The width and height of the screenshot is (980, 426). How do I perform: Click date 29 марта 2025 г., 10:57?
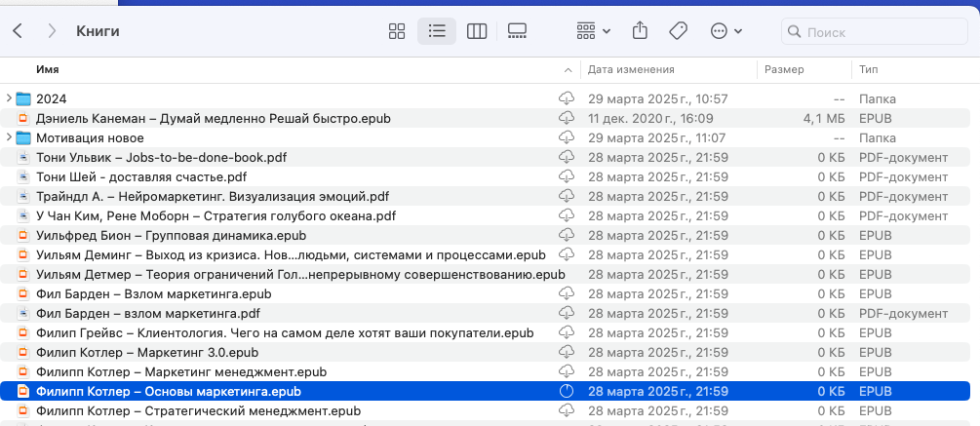pos(658,98)
